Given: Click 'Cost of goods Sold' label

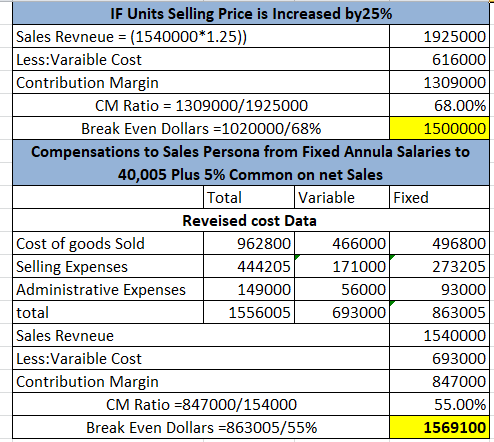Looking at the screenshot, I should 108,243.
